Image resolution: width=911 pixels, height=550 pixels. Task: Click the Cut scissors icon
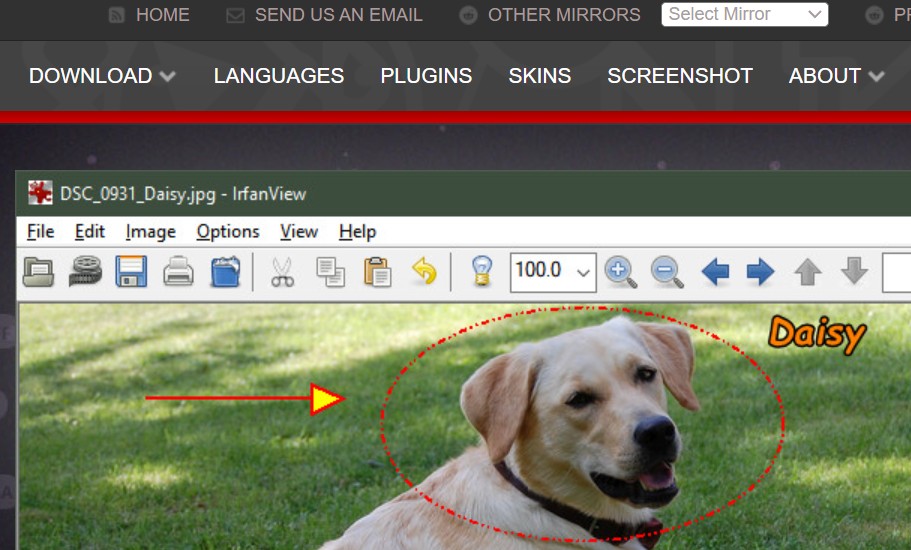coord(283,271)
